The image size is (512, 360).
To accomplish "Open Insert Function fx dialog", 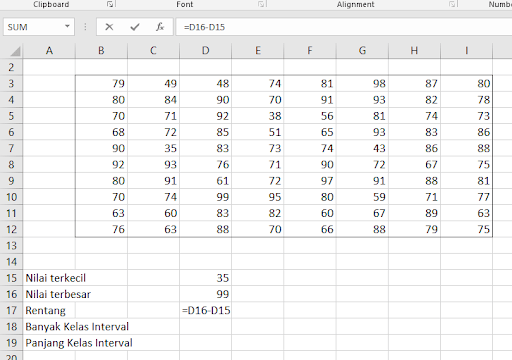I will pyautogui.click(x=160, y=27).
